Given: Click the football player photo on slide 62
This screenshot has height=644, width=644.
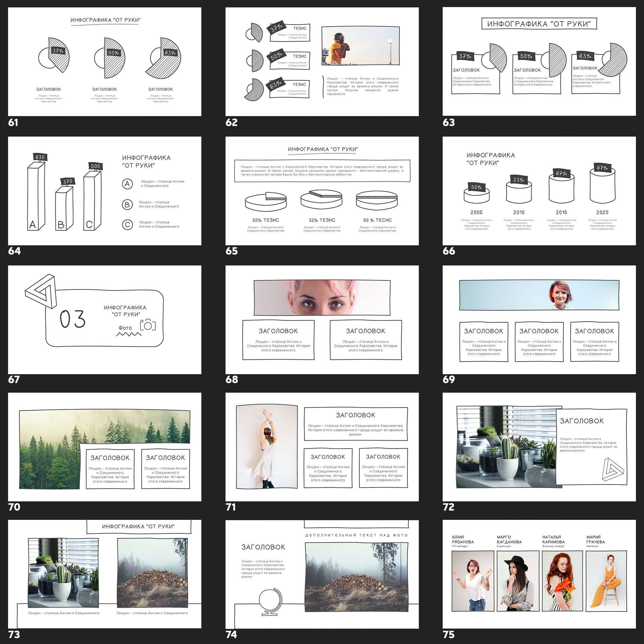Looking at the screenshot, I should (x=361, y=46).
